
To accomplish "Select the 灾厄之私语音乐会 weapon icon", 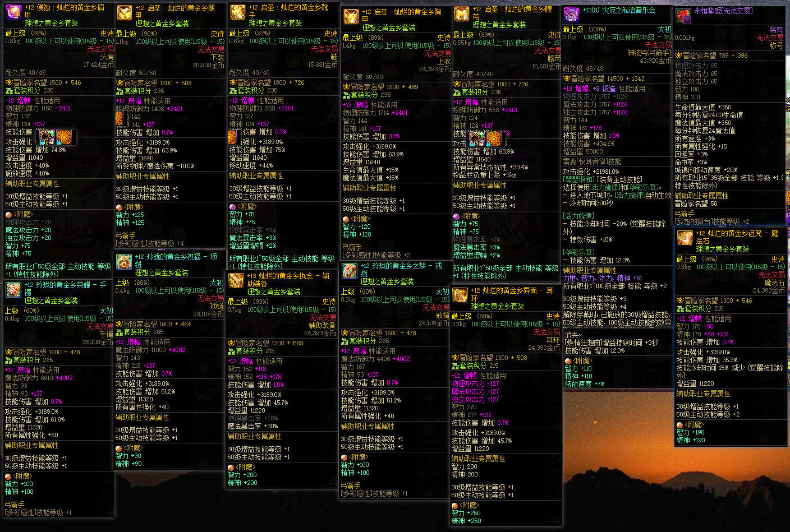I will [571, 15].
